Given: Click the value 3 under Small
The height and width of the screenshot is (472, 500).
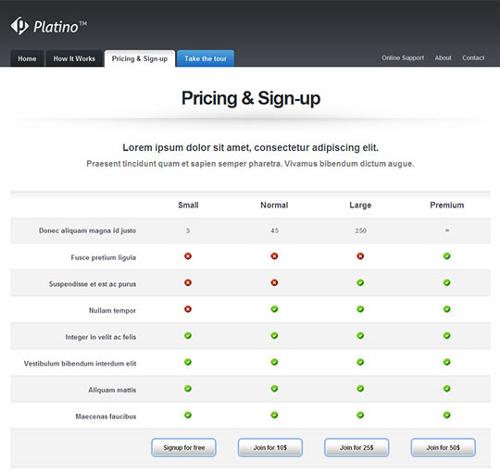Looking at the screenshot, I should click(x=188, y=231).
